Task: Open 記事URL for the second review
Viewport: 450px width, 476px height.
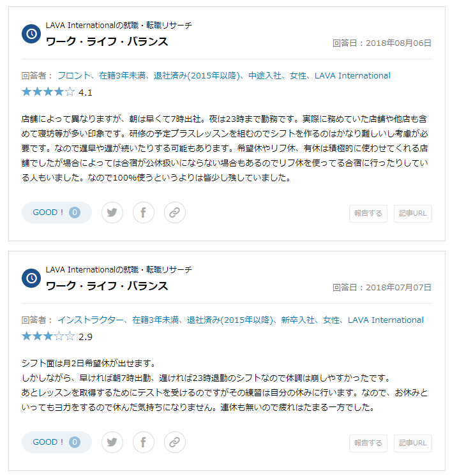Action: [412, 443]
